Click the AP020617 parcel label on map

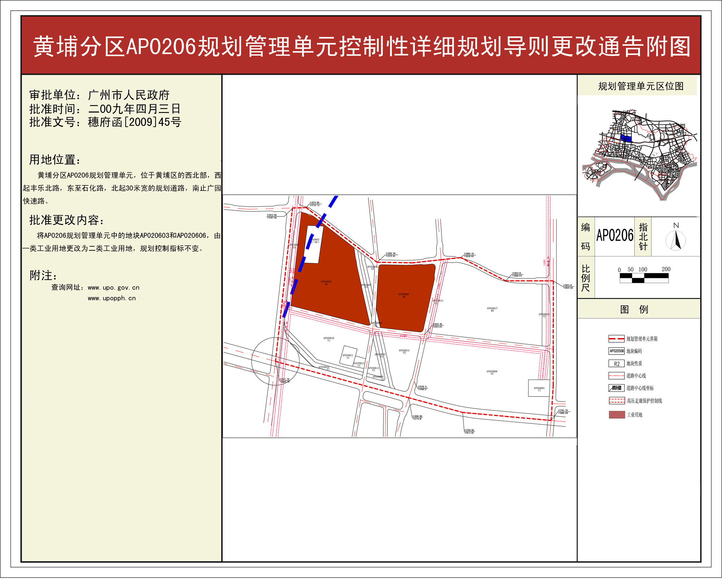coord(492,309)
